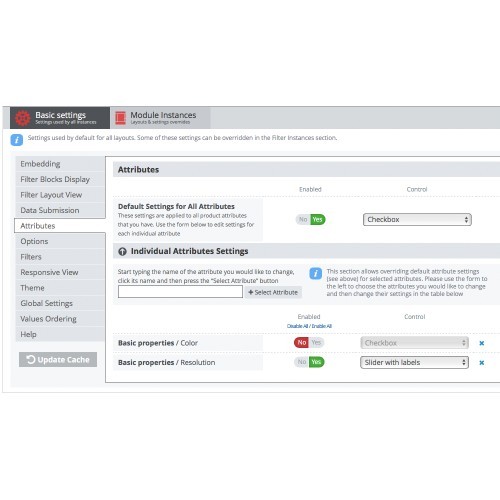Screen dimensions: 500x500
Task: Click the Disable All link
Action: [x=297, y=326]
